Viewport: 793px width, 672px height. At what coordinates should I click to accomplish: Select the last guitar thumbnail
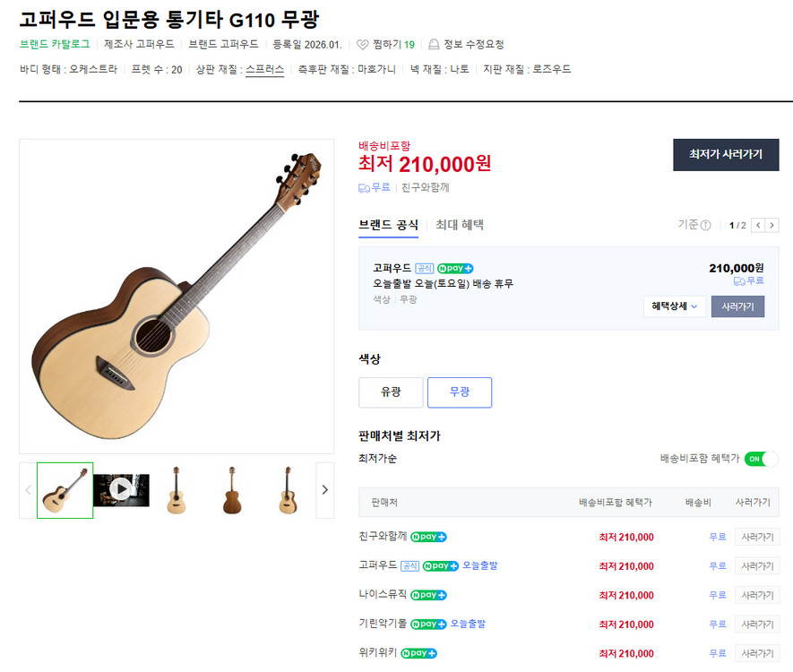[286, 489]
